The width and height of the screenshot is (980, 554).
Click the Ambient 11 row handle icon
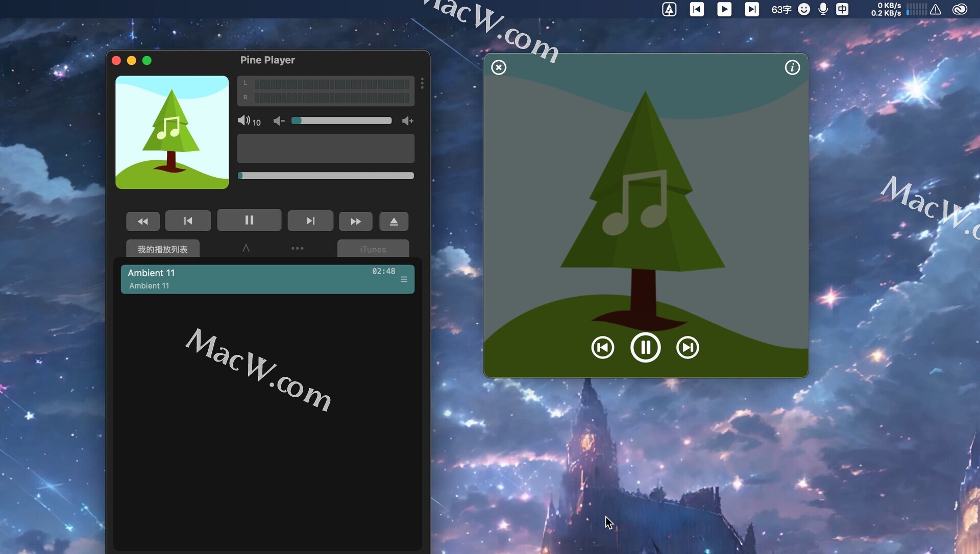pyautogui.click(x=404, y=279)
